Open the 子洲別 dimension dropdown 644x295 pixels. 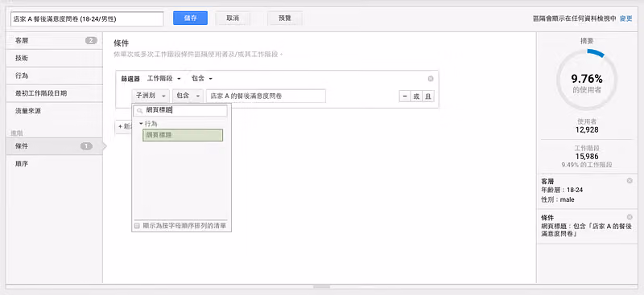click(x=151, y=96)
